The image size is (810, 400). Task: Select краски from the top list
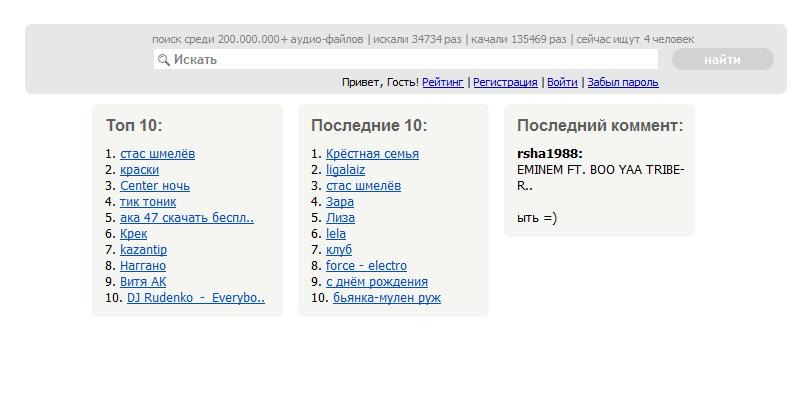[x=139, y=170]
